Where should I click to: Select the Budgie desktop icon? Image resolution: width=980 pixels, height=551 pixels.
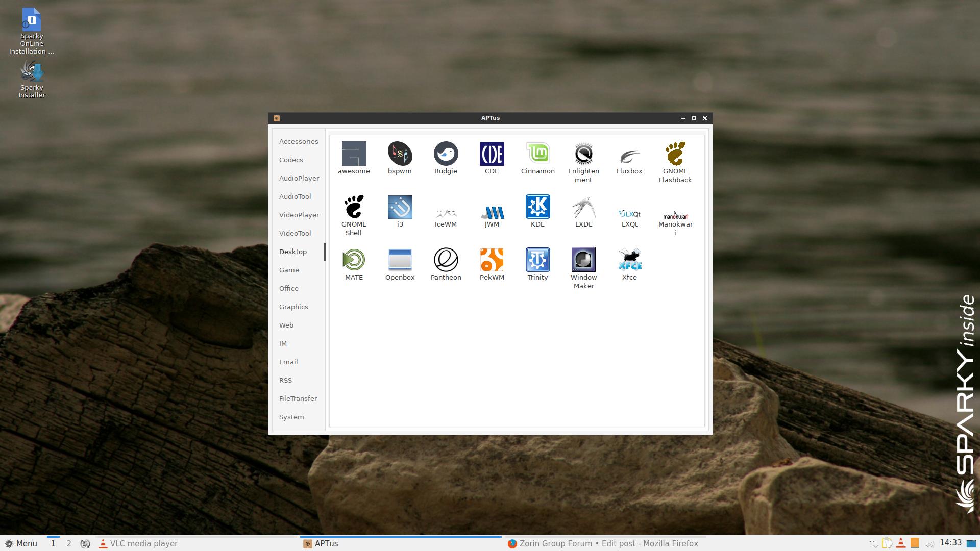[x=446, y=154]
